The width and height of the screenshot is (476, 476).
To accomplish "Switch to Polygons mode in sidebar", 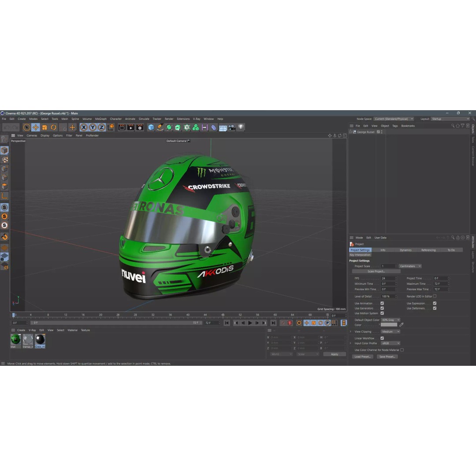I will (4, 186).
